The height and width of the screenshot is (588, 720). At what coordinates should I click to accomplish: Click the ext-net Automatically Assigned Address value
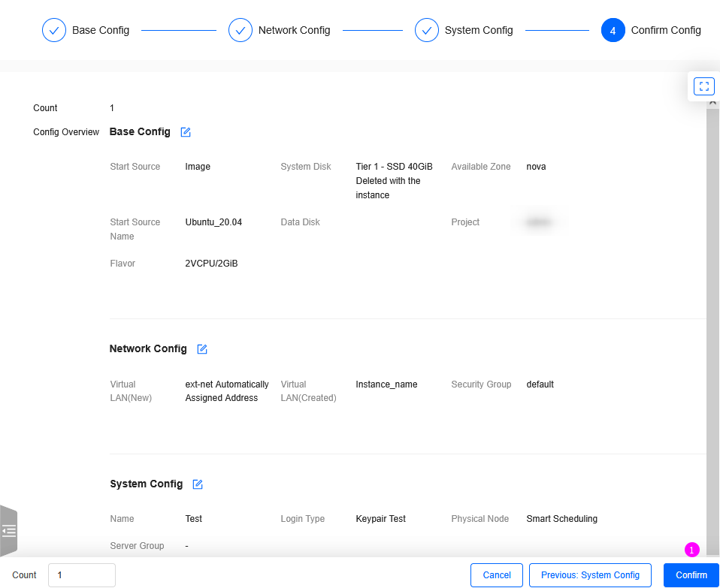(227, 390)
